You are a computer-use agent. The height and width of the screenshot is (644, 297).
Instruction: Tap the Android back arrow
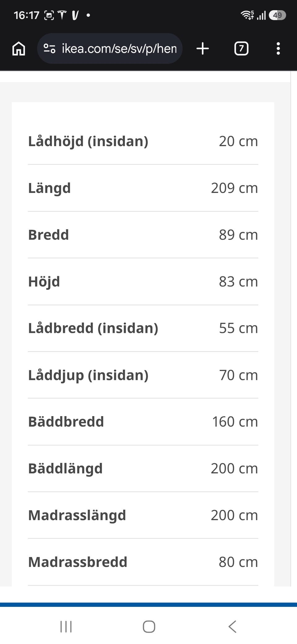[232, 627]
